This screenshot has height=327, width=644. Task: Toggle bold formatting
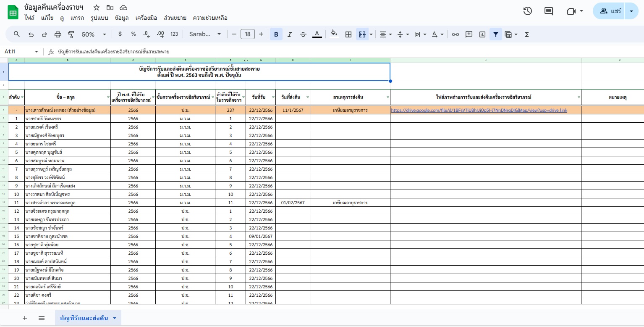(x=276, y=34)
